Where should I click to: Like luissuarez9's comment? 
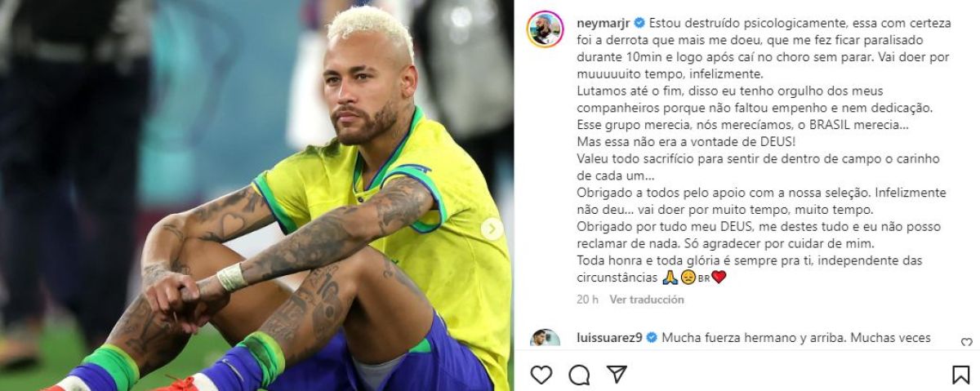966,343
